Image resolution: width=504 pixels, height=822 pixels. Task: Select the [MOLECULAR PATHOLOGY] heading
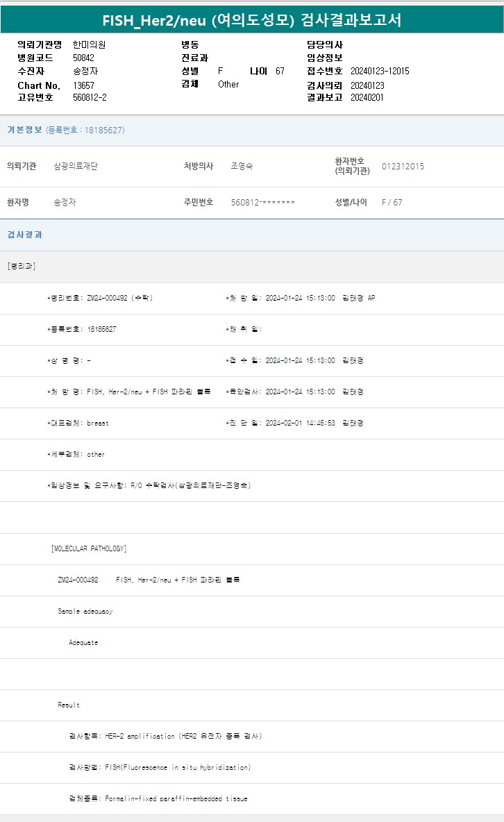[89, 548]
